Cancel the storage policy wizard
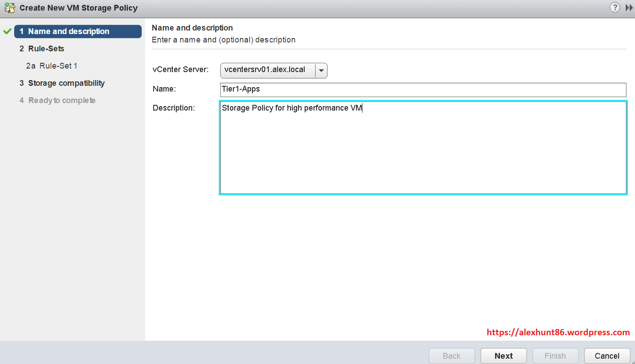635x364 pixels. tap(607, 356)
